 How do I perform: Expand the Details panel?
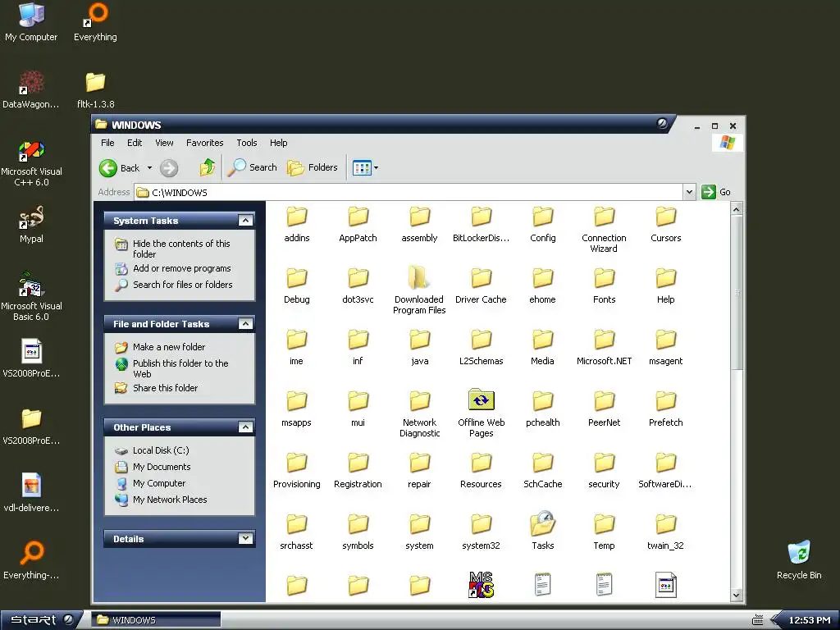coord(245,538)
